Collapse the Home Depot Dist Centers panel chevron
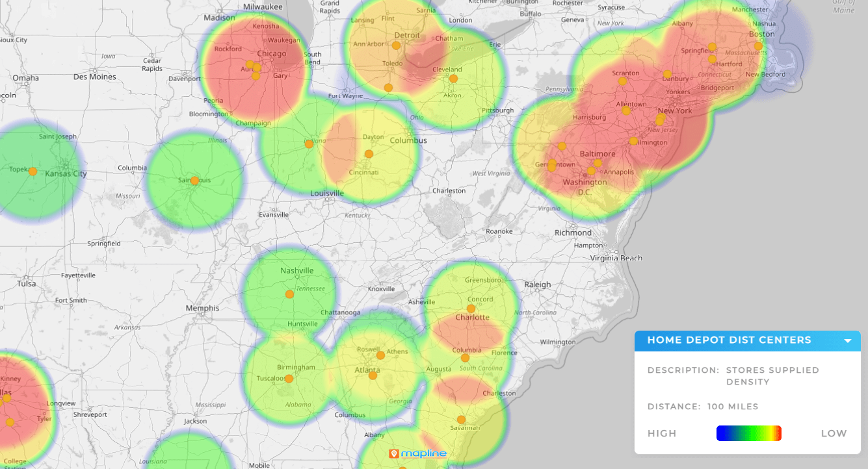Screen dimensions: 868x469 coord(847,340)
